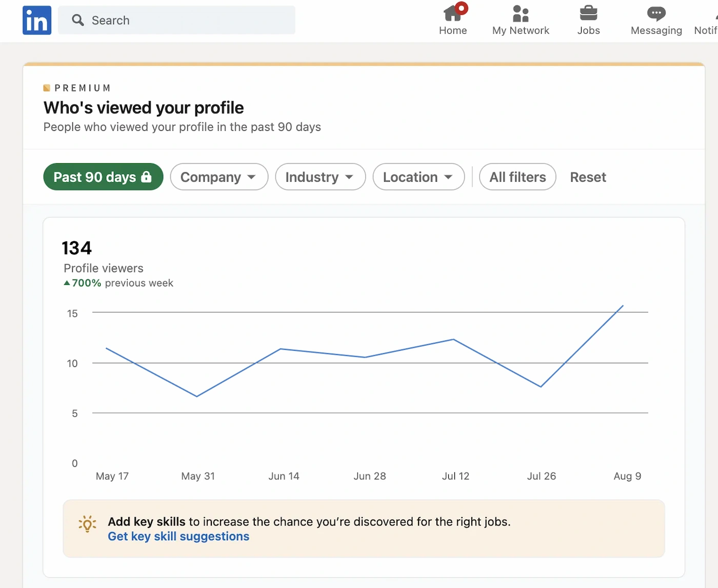The width and height of the screenshot is (718, 588).
Task: Click the lightbulb icon in the skills banner
Action: click(x=87, y=524)
